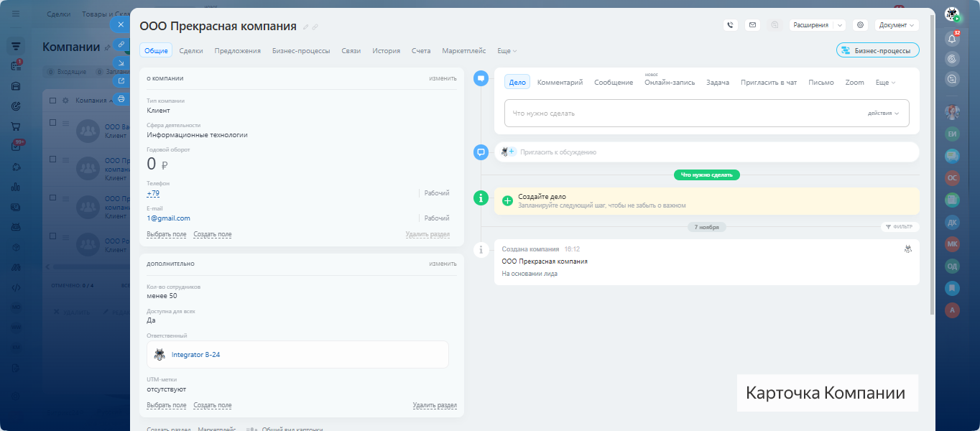Click the phone call icon in the card header
Image resolution: width=980 pixels, height=431 pixels.
point(731,25)
